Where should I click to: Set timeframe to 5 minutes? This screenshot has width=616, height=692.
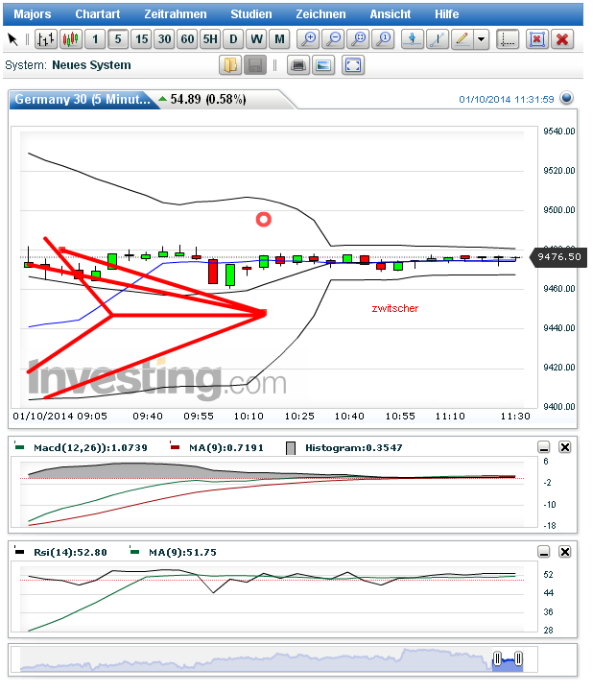[x=118, y=39]
